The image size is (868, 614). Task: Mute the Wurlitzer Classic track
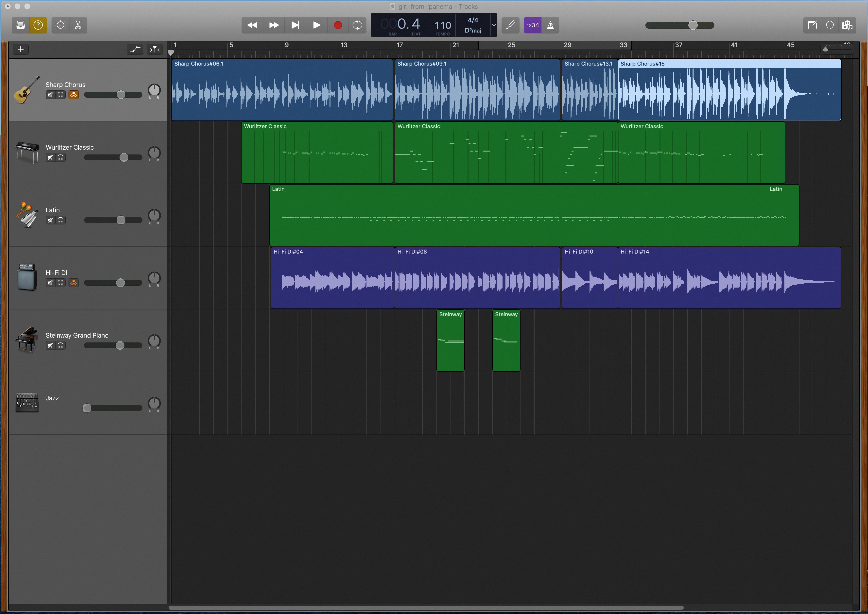(x=50, y=157)
